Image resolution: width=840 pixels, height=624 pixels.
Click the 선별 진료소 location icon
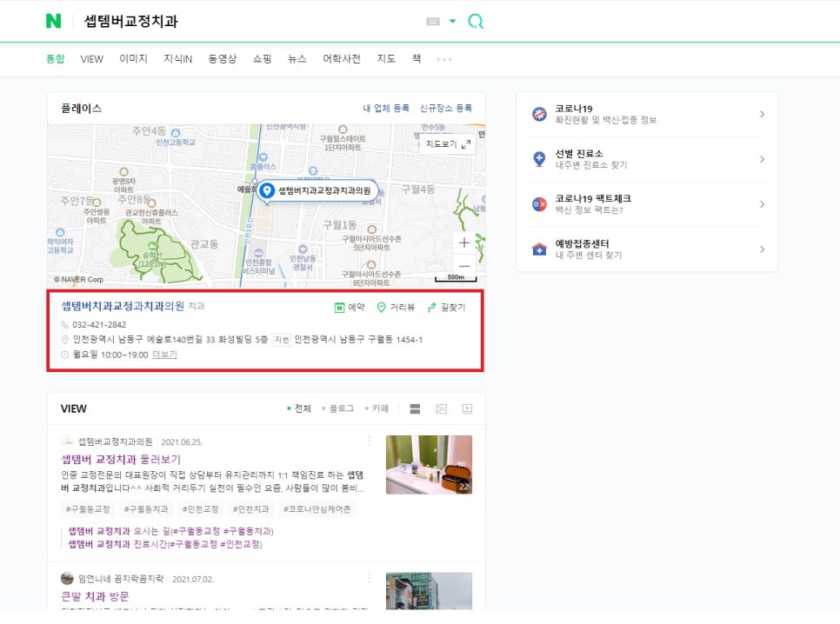click(x=539, y=159)
